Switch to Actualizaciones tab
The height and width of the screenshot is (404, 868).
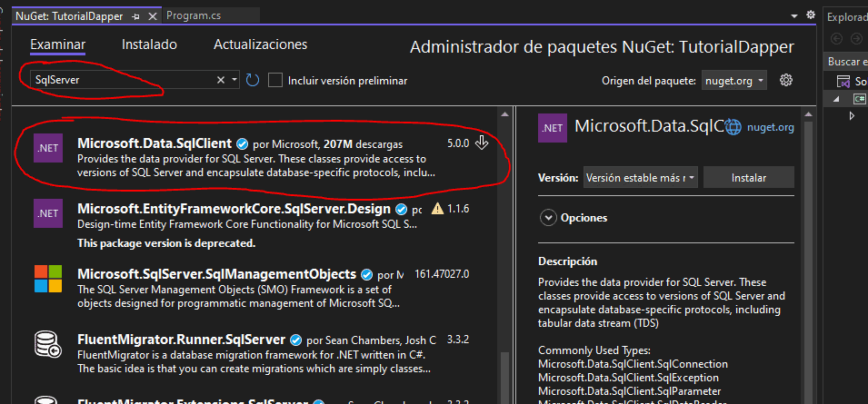click(260, 44)
